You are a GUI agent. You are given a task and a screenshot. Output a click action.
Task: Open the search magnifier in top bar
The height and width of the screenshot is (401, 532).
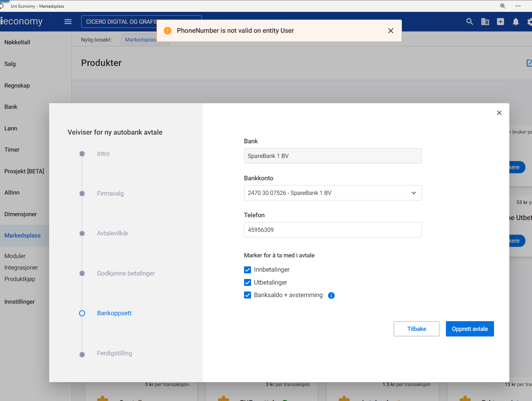[470, 22]
